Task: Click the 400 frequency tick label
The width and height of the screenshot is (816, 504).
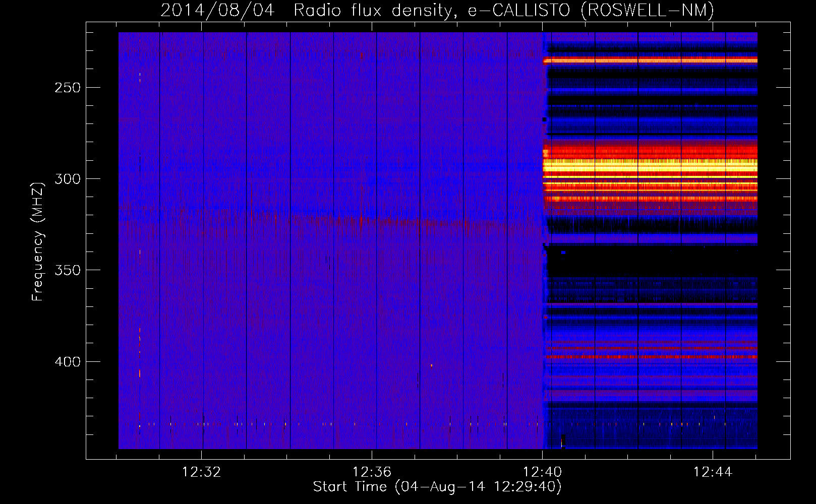Action: 68,362
